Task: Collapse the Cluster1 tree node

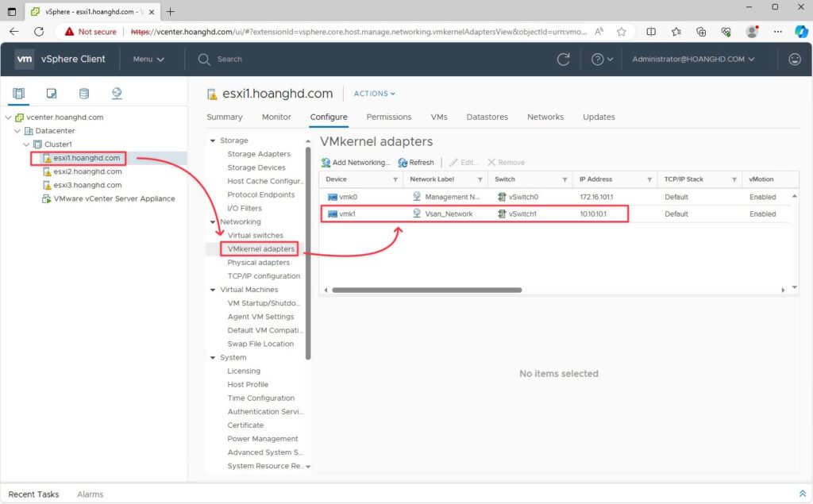Action: [x=26, y=144]
